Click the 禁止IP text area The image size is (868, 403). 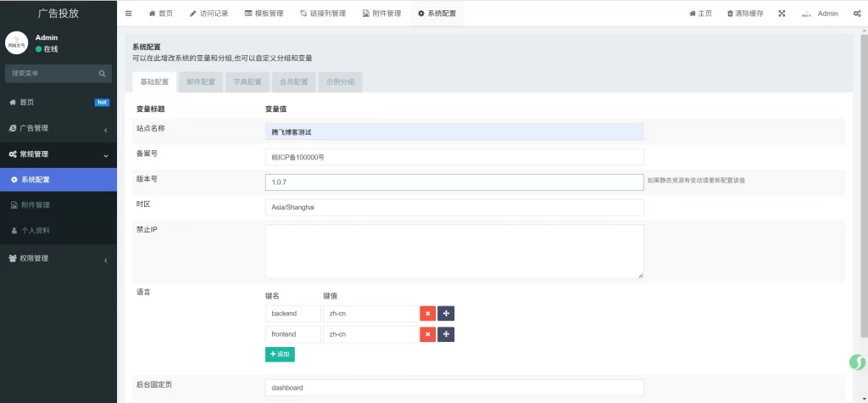[454, 252]
